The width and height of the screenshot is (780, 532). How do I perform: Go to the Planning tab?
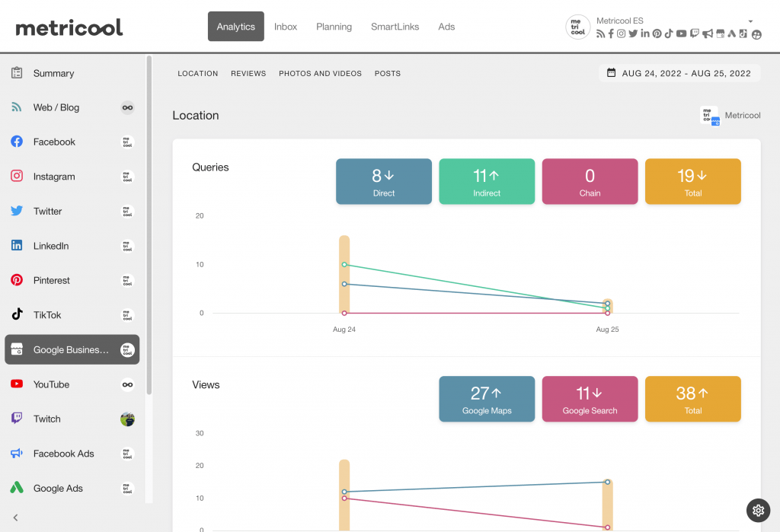pyautogui.click(x=334, y=27)
